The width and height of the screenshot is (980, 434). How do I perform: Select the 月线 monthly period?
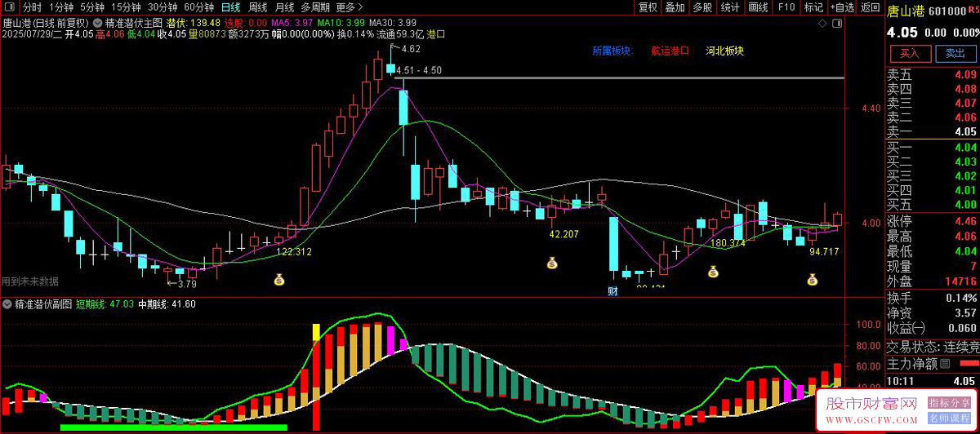[284, 7]
